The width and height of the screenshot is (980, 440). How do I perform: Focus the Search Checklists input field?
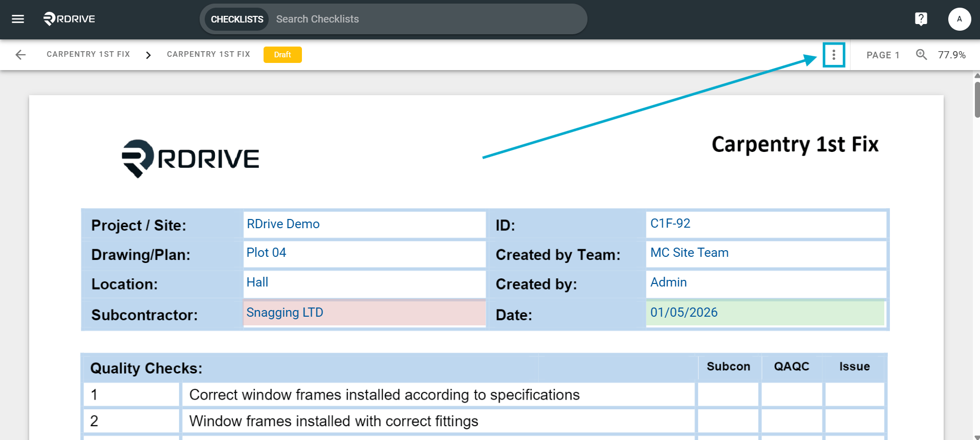tap(428, 19)
